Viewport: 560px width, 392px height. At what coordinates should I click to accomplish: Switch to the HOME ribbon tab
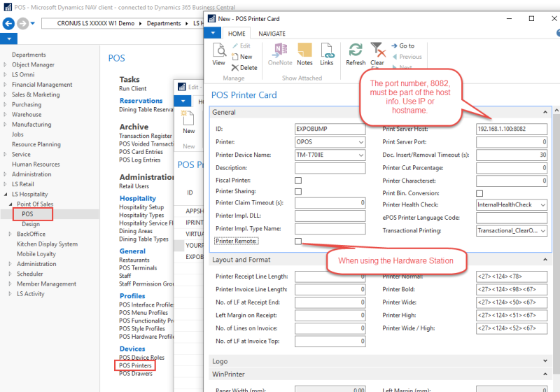click(237, 34)
